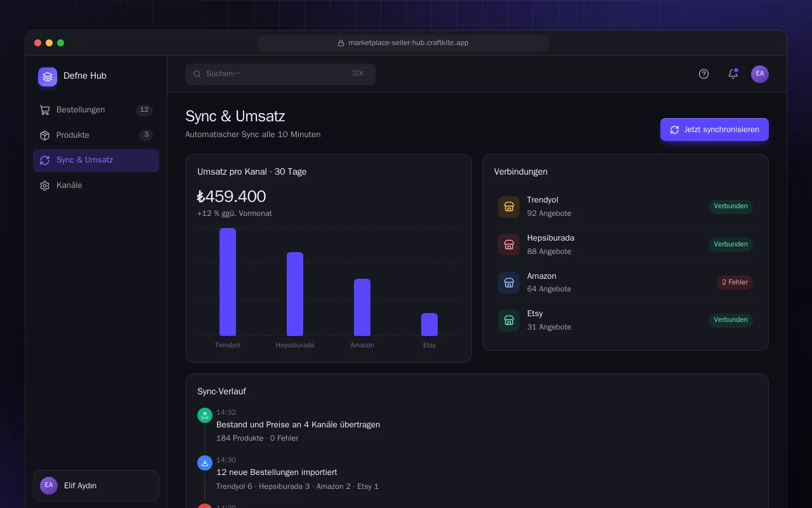Click the Defne Hub layers logo
The height and width of the screenshot is (508, 812).
click(48, 77)
